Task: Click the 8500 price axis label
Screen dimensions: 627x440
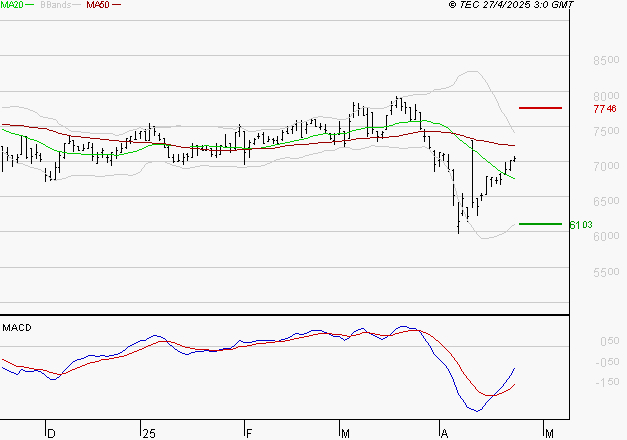Action: tap(605, 61)
